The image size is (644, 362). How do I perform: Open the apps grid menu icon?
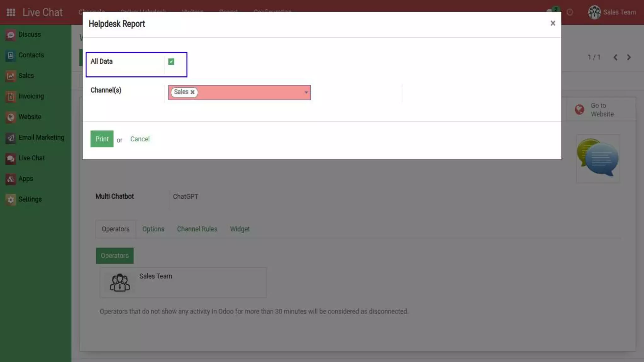(x=11, y=12)
